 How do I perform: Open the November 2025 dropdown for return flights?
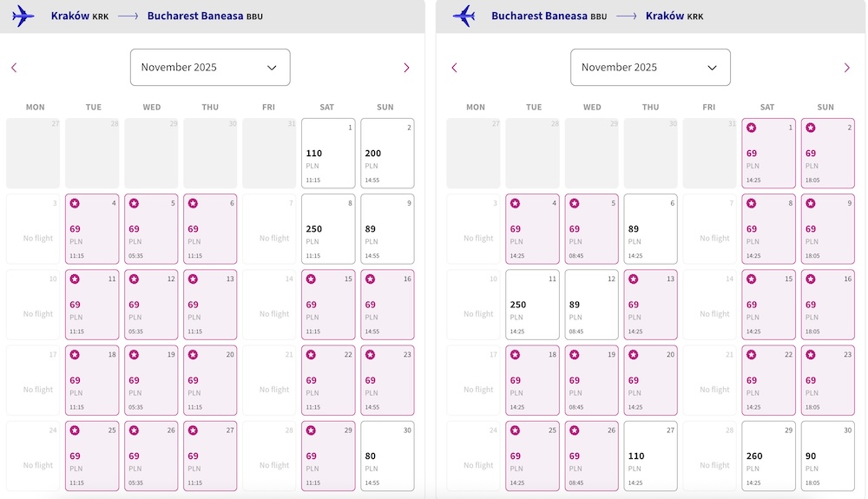click(650, 67)
